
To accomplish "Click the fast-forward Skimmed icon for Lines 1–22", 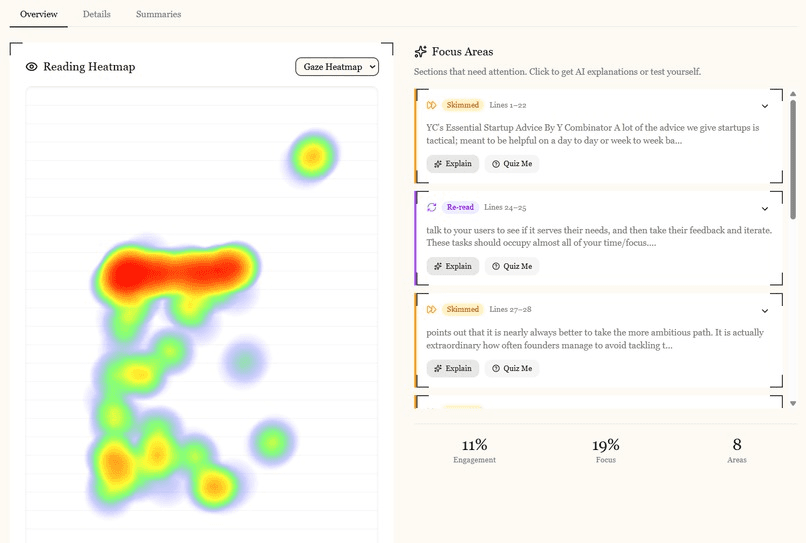I will [431, 105].
